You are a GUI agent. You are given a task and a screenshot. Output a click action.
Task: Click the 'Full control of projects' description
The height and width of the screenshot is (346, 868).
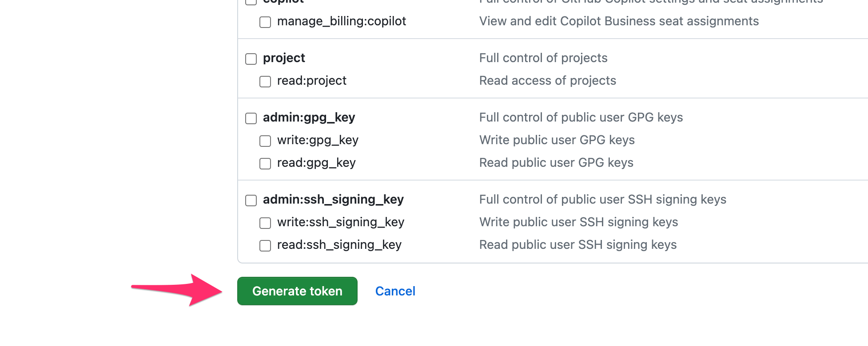coord(543,58)
